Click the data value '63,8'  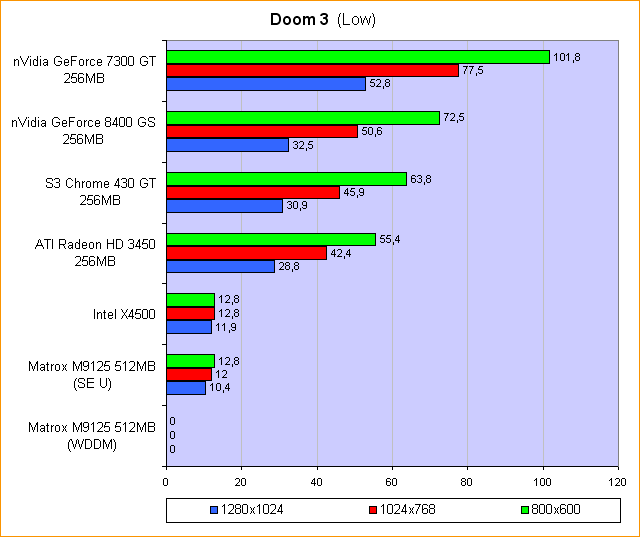tap(421, 179)
